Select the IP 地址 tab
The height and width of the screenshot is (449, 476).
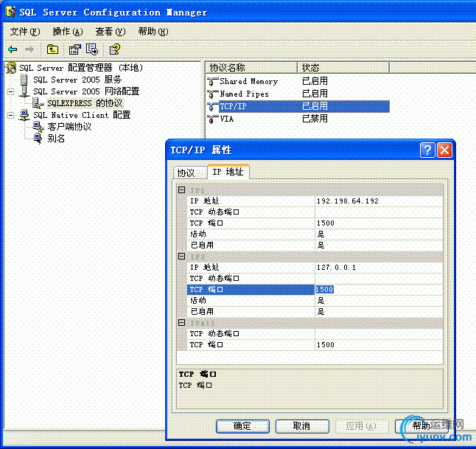click(x=228, y=172)
